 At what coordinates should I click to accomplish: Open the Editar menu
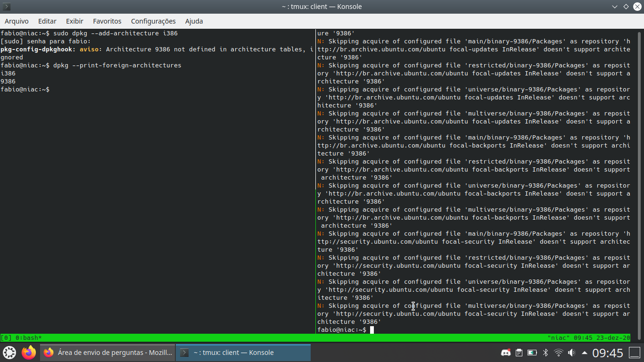(x=47, y=21)
